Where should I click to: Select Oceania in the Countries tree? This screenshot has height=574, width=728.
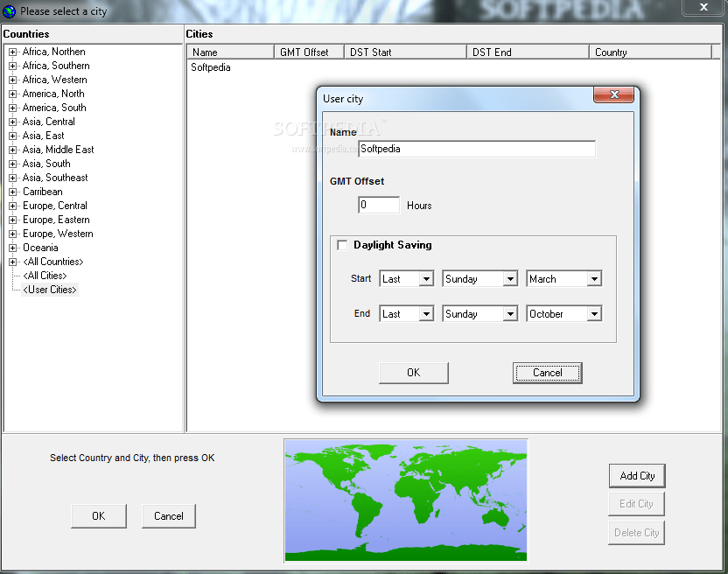(39, 248)
